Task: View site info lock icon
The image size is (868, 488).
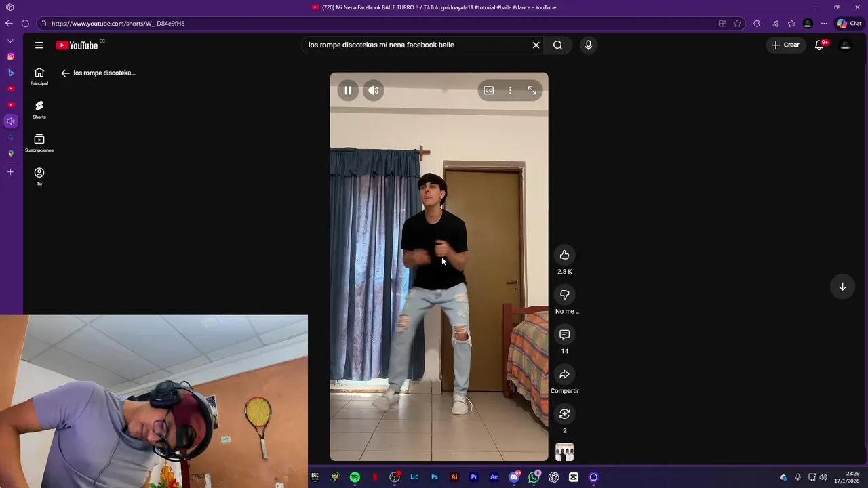Action: point(43,24)
